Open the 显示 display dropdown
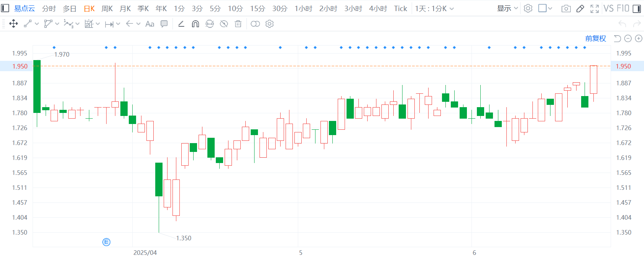 point(508,8)
